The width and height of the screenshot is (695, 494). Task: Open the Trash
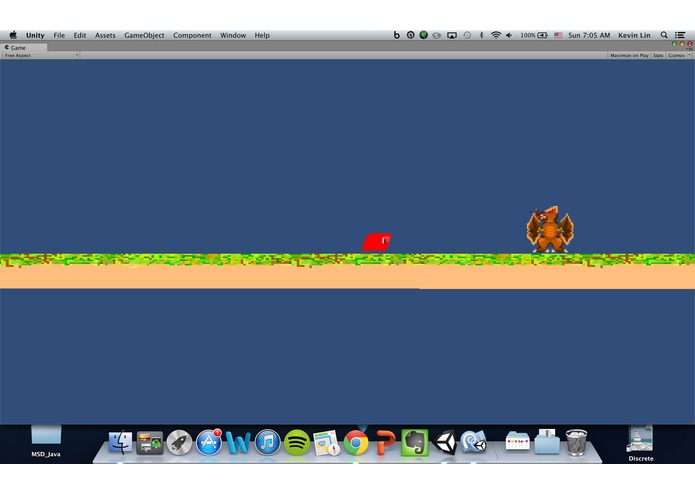coord(576,442)
